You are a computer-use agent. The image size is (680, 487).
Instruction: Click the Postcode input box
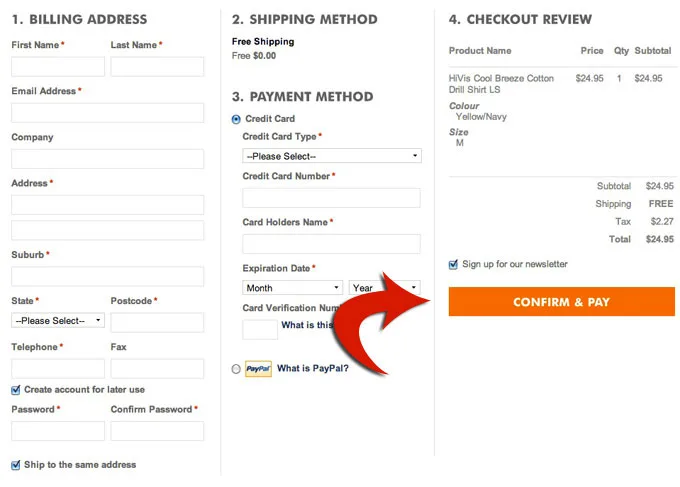157,322
